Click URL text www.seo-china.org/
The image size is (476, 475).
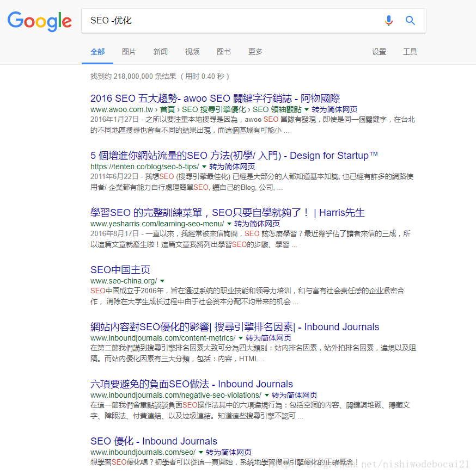click(124, 281)
